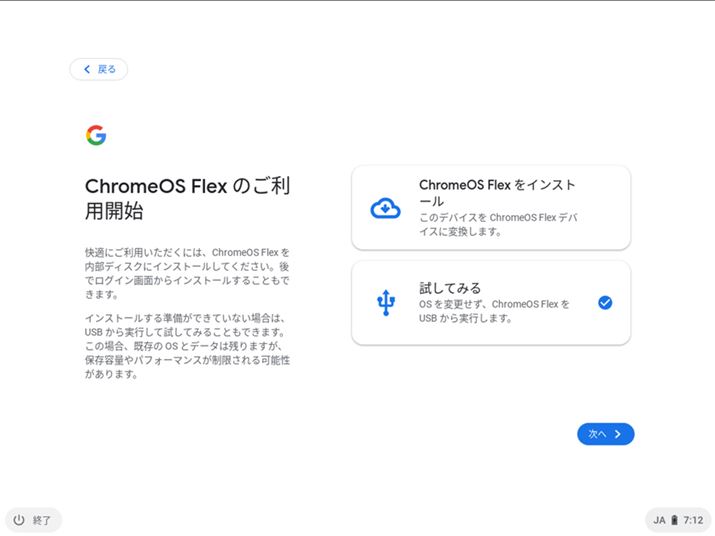The image size is (715, 536).
Task: Choose the 試してみる option title
Action: coord(450,288)
